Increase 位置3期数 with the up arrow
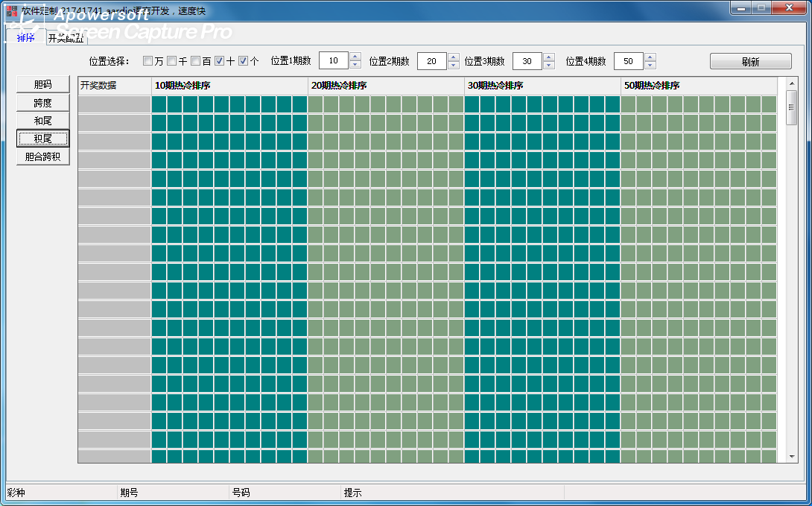This screenshot has width=812, height=506. pyautogui.click(x=549, y=57)
